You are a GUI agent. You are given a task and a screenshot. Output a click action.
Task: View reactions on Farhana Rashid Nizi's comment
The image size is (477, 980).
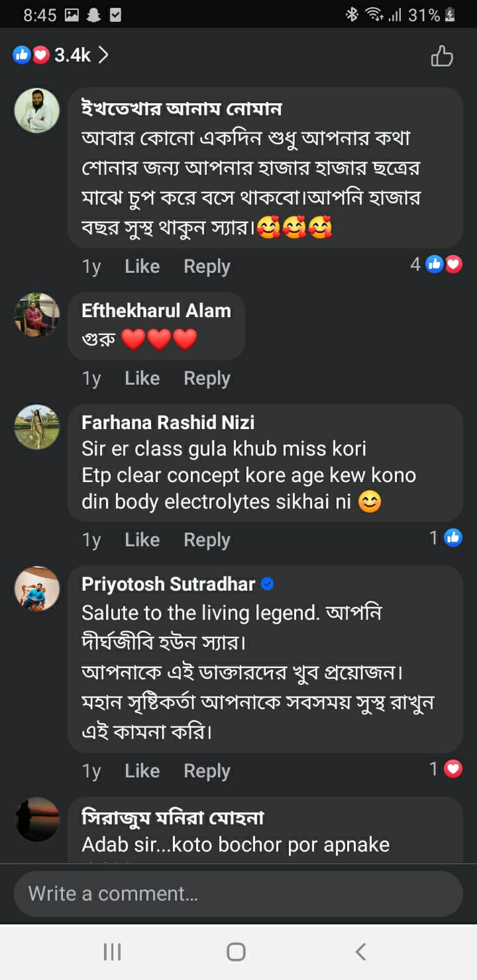pos(445,538)
